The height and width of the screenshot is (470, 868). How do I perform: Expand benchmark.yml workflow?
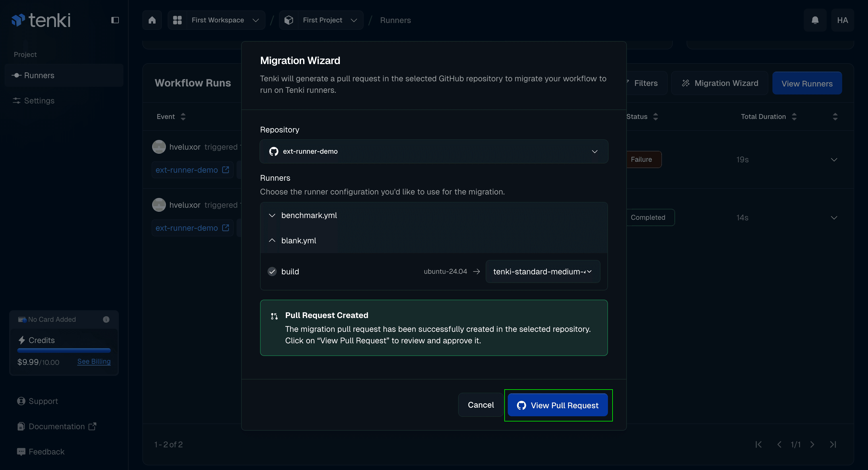[x=434, y=215]
